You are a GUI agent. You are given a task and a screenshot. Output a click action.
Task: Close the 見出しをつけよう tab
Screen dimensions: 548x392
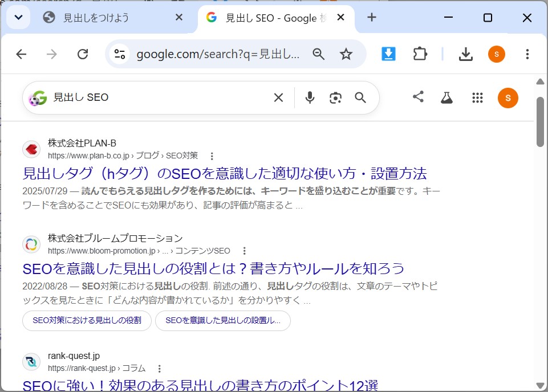click(179, 17)
